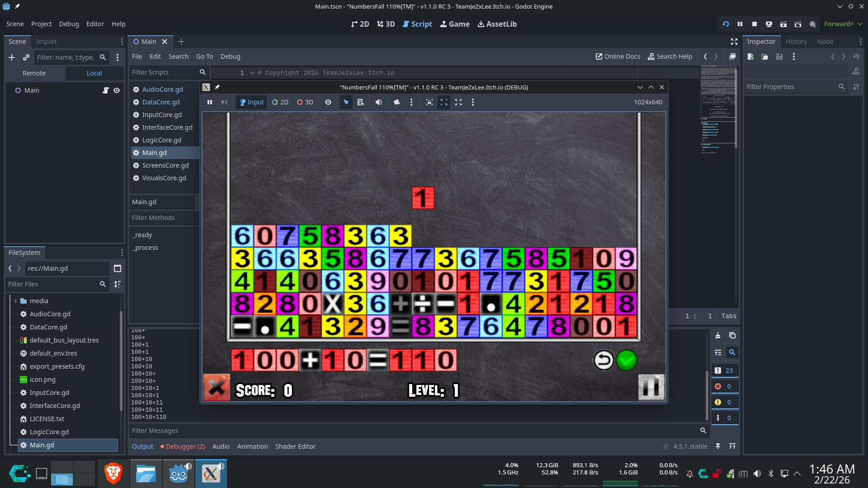Pause the running project in editor toolbar

coord(740,24)
